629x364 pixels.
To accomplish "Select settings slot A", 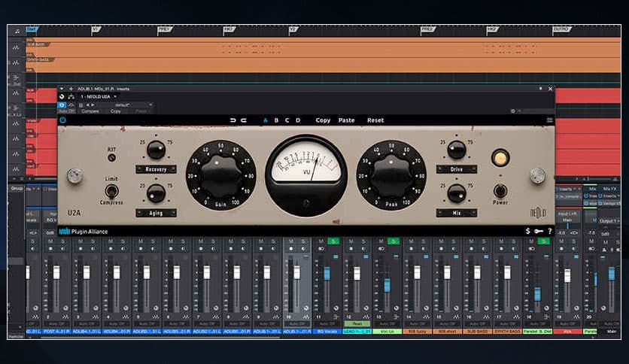I will coord(265,120).
